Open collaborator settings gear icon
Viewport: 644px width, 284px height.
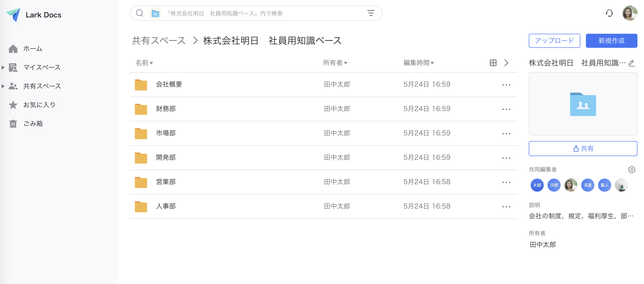632,170
